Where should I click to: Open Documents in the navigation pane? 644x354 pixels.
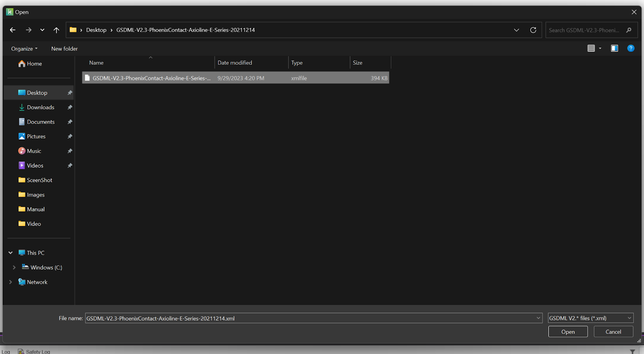point(37,122)
